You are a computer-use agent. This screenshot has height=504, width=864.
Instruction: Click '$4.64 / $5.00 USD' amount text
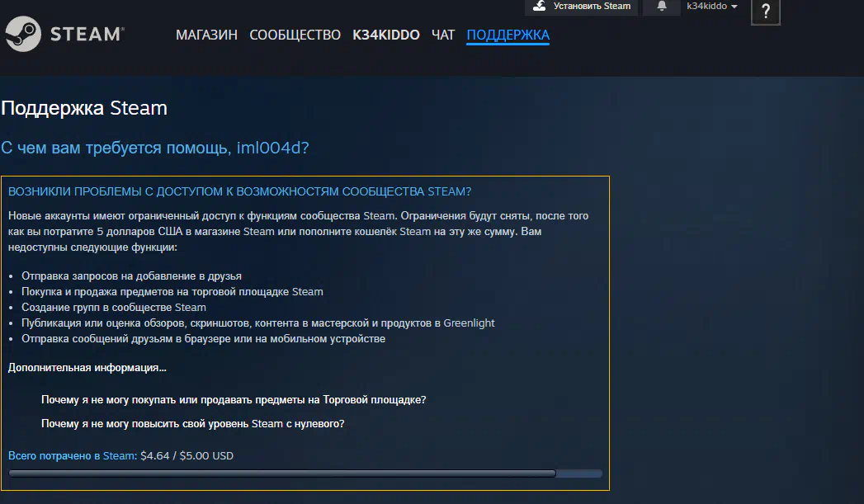point(186,455)
